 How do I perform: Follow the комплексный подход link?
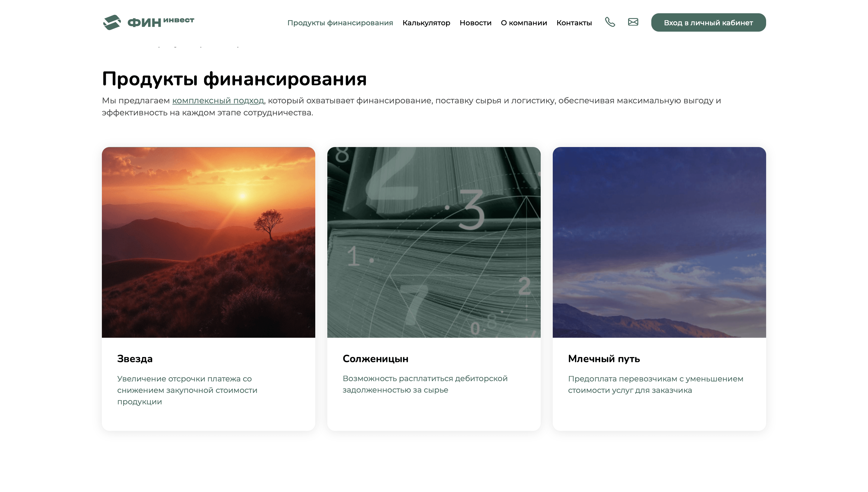(218, 101)
